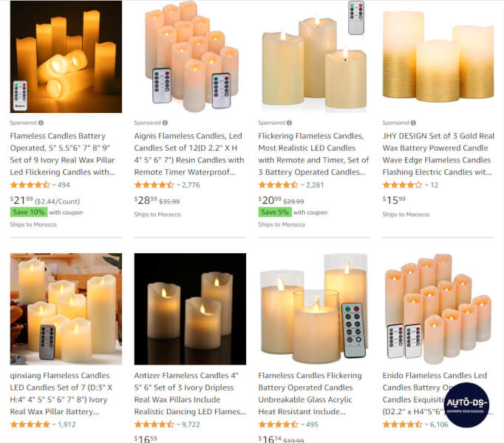This screenshot has width=504, height=443.
Task: Open sponsored info icon for Aignis candles
Action: tap(165, 123)
